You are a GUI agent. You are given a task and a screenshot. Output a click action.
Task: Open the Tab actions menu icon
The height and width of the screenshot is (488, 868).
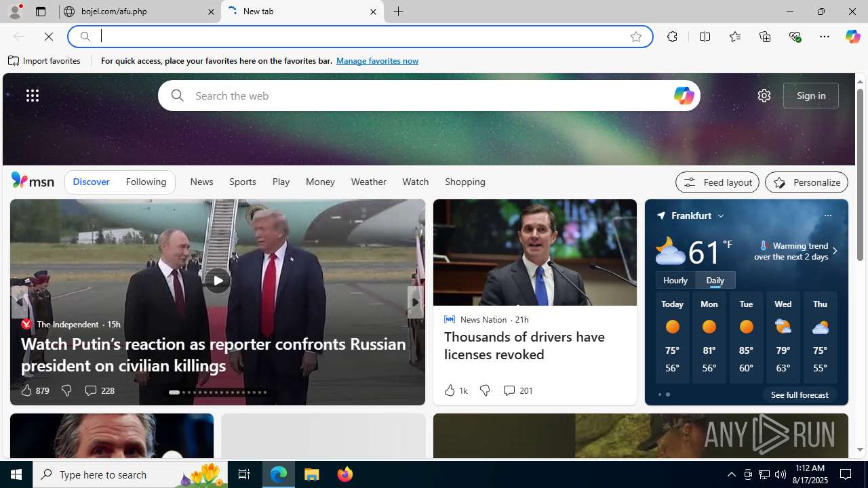click(x=41, y=12)
